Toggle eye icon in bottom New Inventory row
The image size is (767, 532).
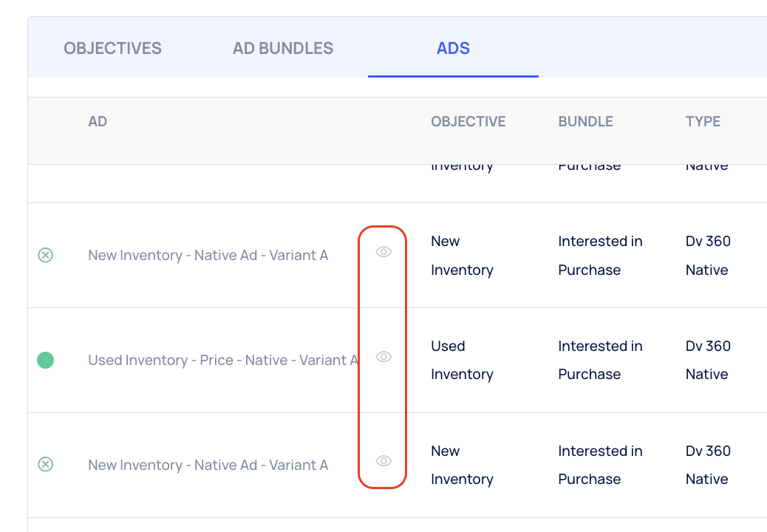click(383, 460)
